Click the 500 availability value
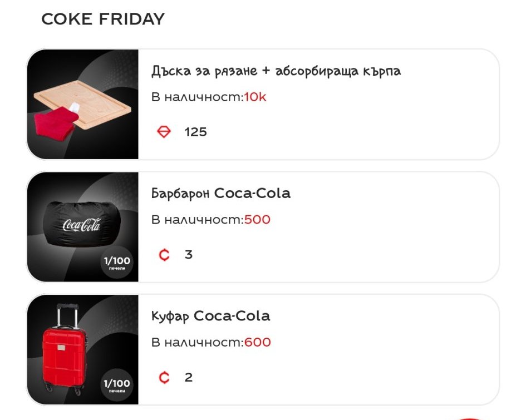 pyautogui.click(x=257, y=220)
